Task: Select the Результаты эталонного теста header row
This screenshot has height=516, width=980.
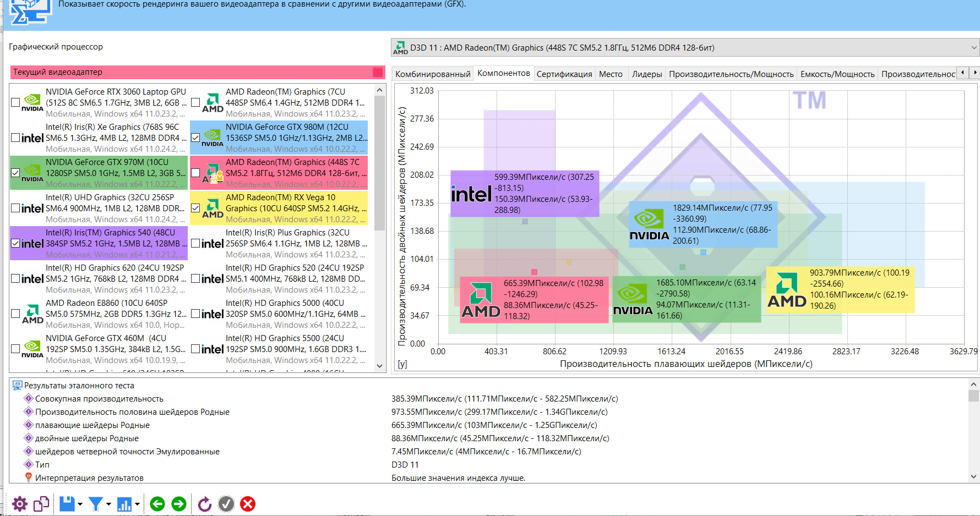Action: 489,385
